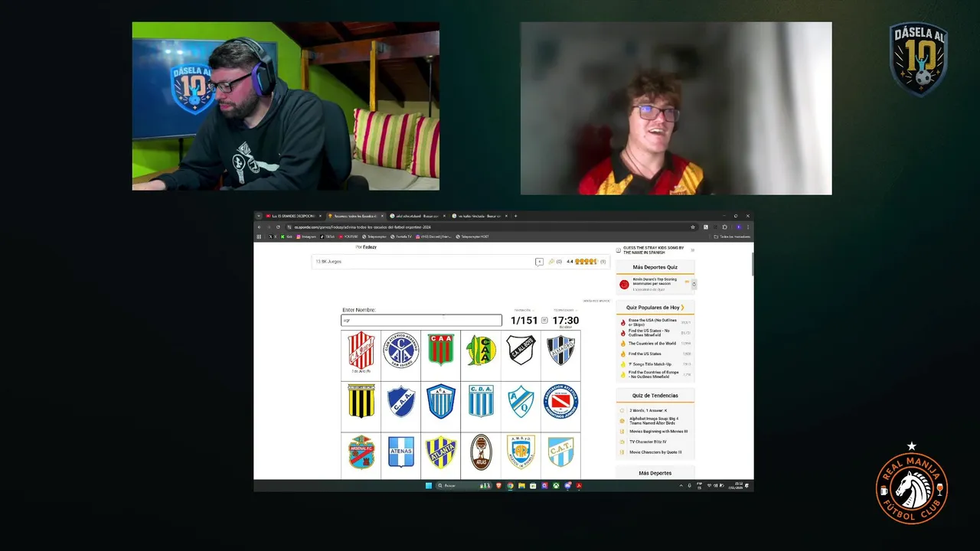This screenshot has width=980, height=551.
Task: Open Movies Beginning with Movies III quiz
Action: point(658,432)
